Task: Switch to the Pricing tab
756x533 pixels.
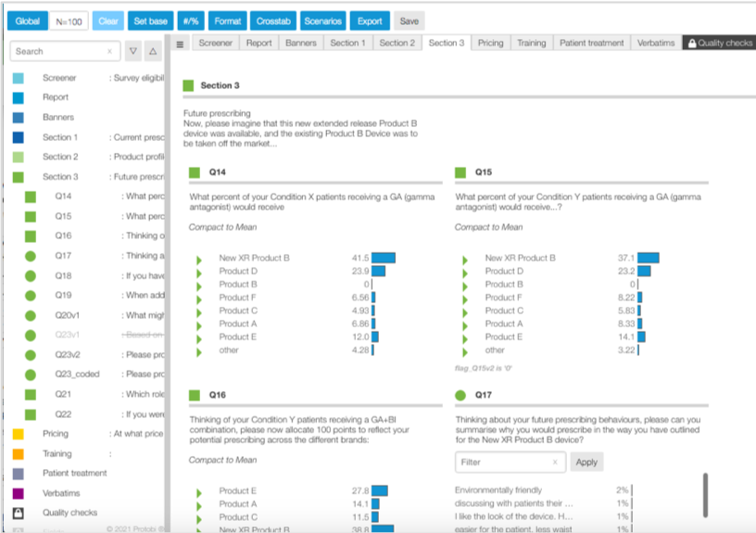Action: click(x=490, y=43)
